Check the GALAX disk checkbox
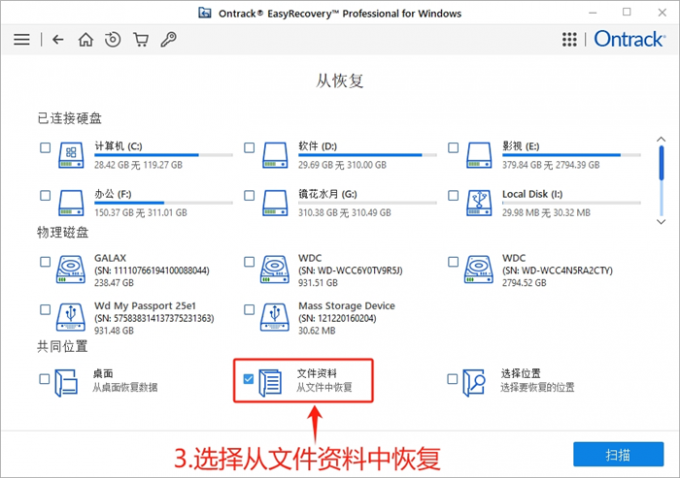Screen dimensions: 680x478 (45, 262)
